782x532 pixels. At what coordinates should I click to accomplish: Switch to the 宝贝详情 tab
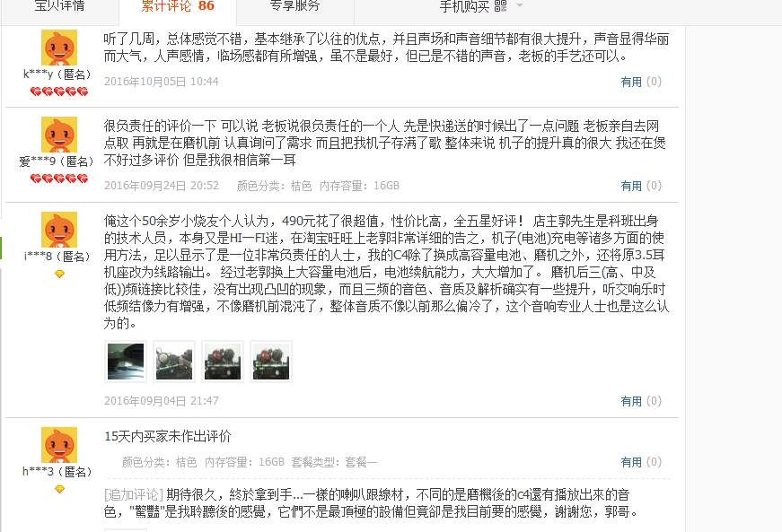(59, 7)
